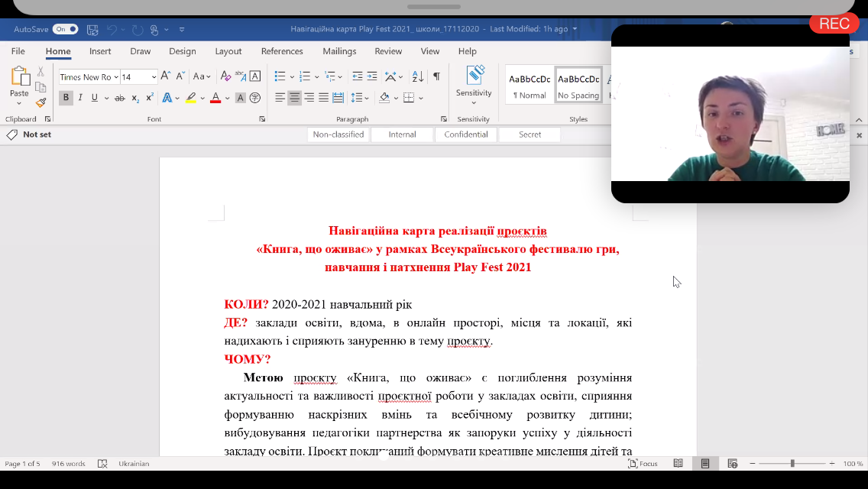Apply Strikethrough formatting from the ribbon
Screen dimensions: 868x489
tap(121, 98)
